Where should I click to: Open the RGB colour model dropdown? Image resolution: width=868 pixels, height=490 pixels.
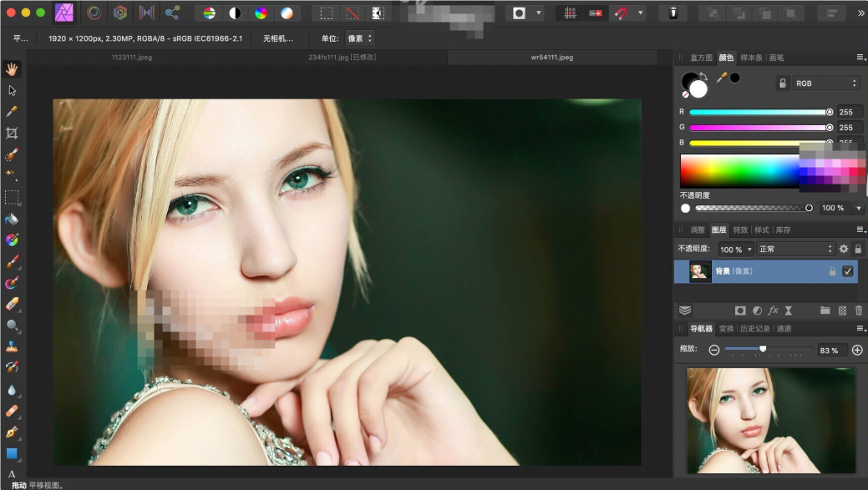click(826, 83)
